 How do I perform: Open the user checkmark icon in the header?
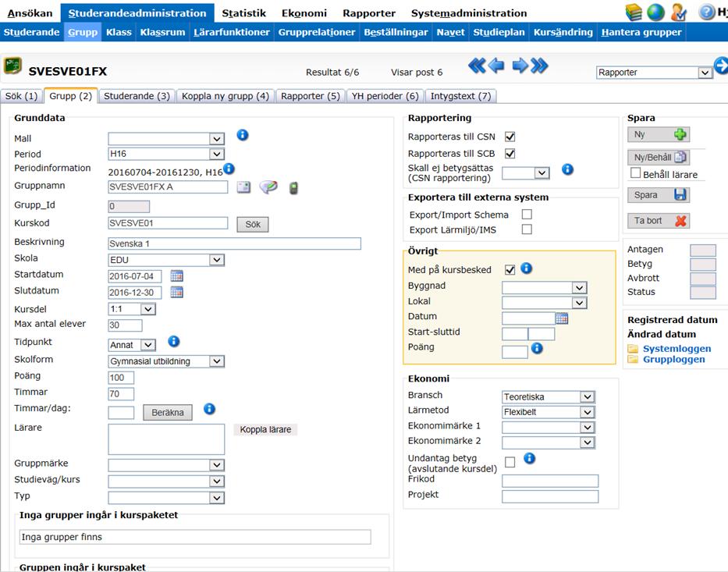679,12
